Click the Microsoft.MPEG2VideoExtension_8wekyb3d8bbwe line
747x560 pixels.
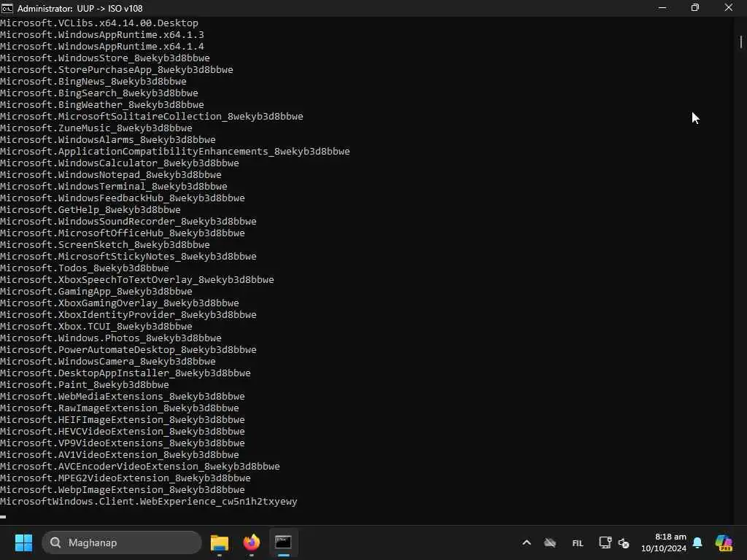(125, 478)
